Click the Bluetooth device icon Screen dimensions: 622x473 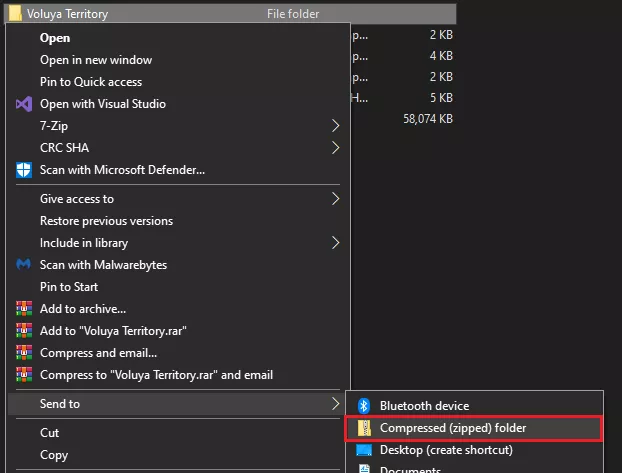[365, 406]
